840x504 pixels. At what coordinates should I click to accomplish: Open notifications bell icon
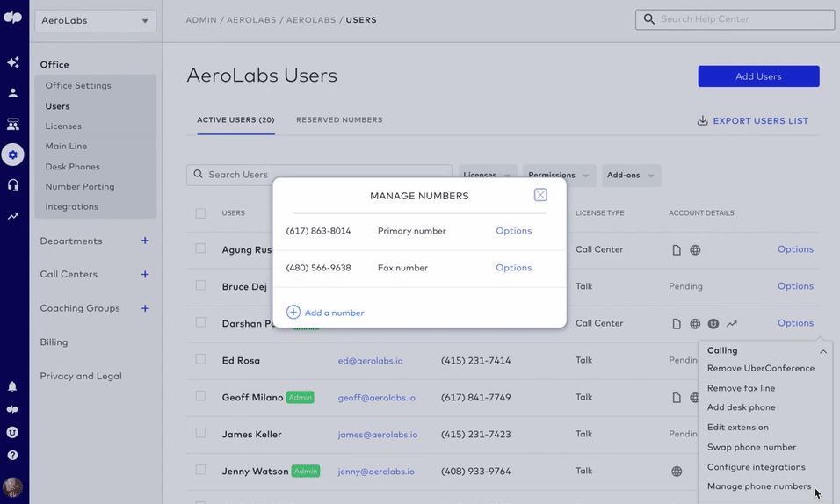pyautogui.click(x=12, y=386)
